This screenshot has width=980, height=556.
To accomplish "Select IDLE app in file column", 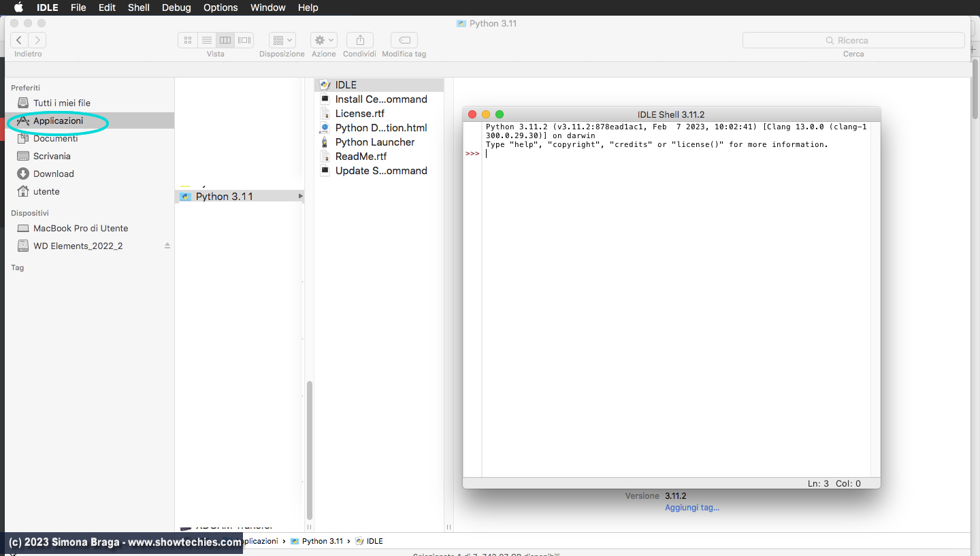I will pos(379,85).
